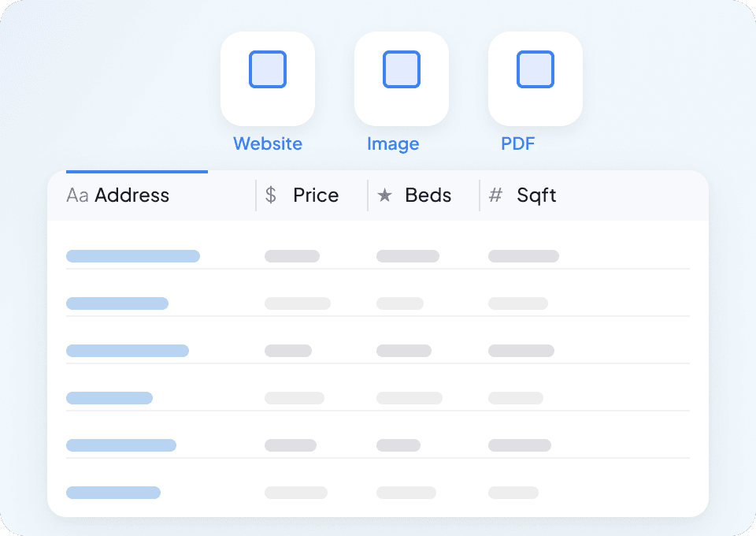Image resolution: width=756 pixels, height=536 pixels.
Task: Click the first row price cell
Action: pyautogui.click(x=292, y=256)
